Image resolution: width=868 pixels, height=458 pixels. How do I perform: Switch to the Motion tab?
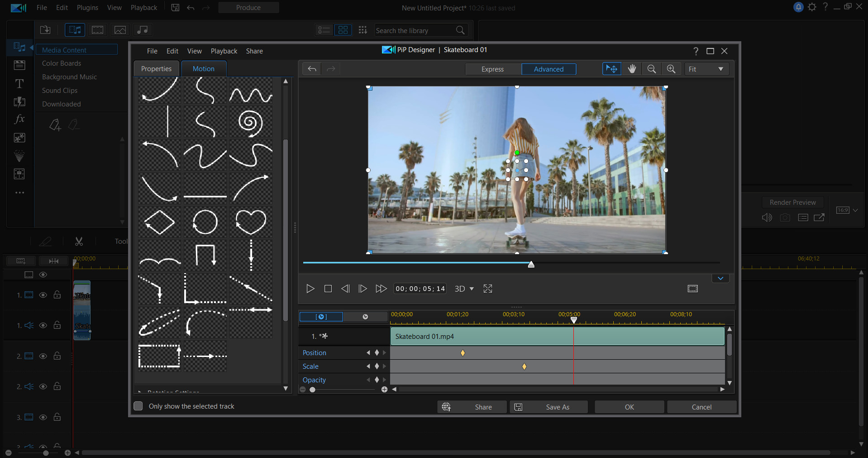(204, 68)
